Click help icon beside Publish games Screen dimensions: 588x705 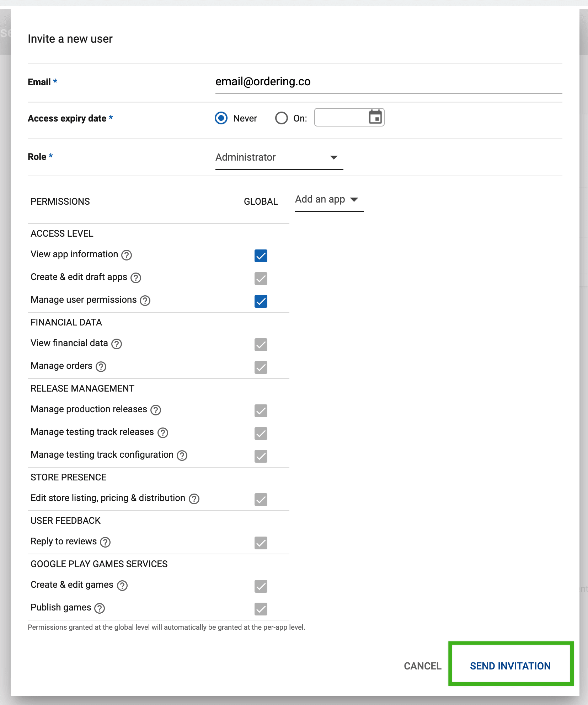[100, 608]
